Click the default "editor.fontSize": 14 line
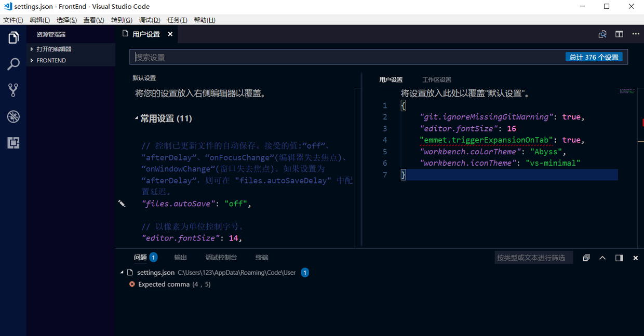The width and height of the screenshot is (644, 336). click(x=192, y=238)
